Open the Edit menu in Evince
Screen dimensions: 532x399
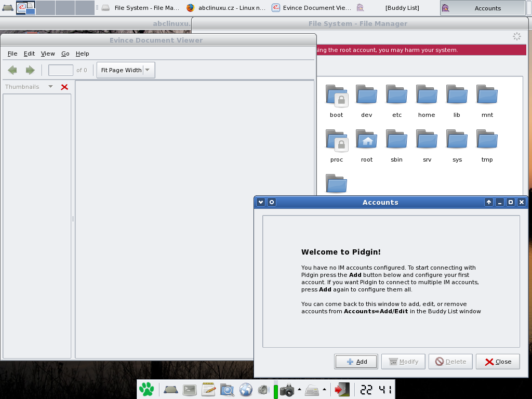click(x=29, y=54)
